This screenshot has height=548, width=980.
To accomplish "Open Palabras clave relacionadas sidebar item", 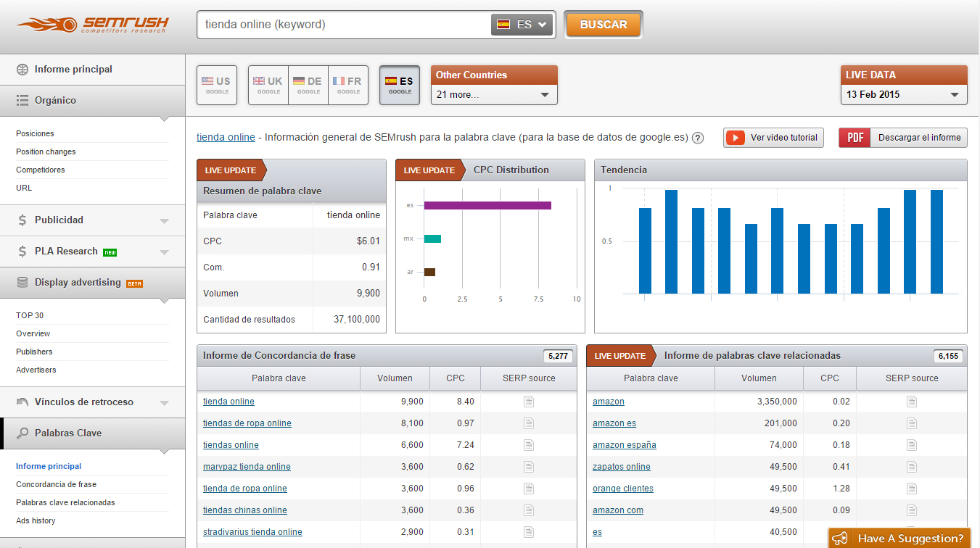I will point(65,502).
